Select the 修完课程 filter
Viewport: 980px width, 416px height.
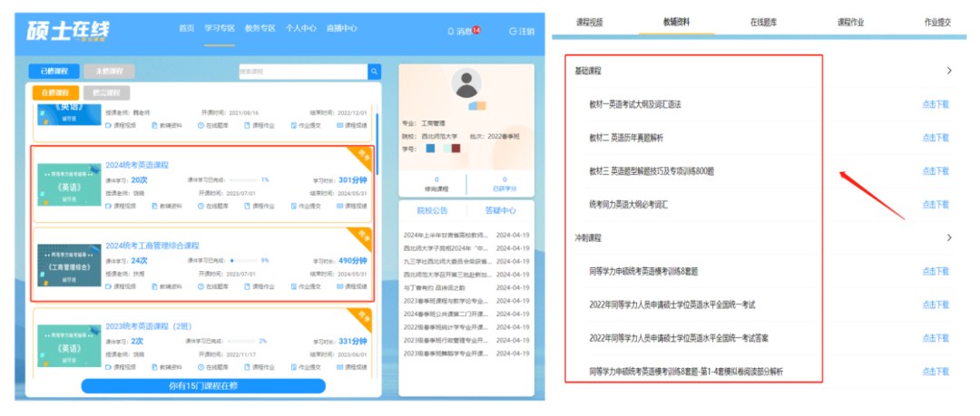point(106,93)
